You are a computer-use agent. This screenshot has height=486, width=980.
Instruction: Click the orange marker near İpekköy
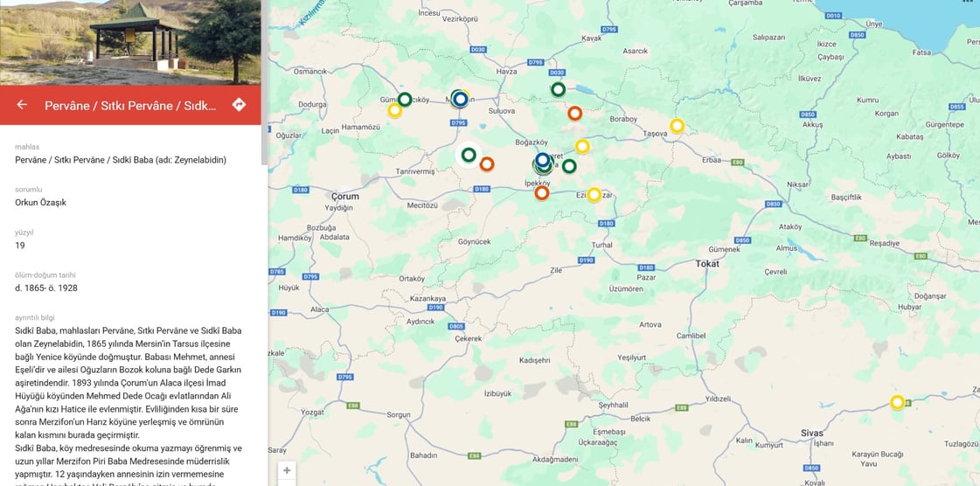pyautogui.click(x=542, y=192)
